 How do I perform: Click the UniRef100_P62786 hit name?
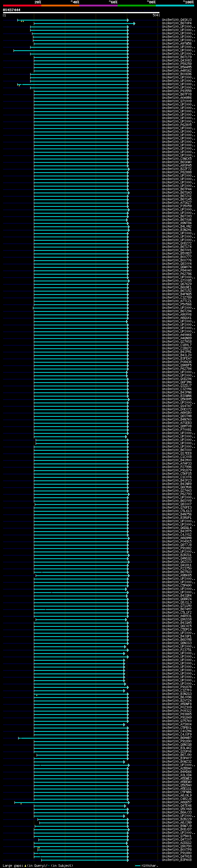pyautogui.click(x=177, y=274)
